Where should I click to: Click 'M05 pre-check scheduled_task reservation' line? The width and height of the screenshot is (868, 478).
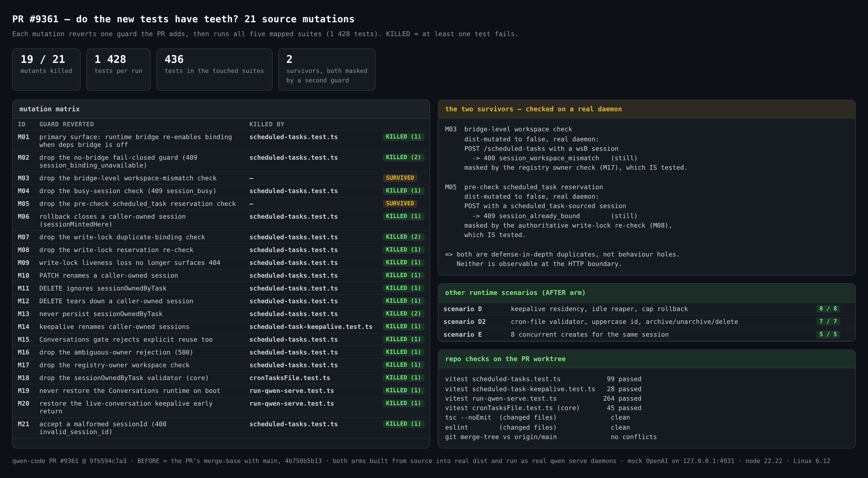click(524, 187)
